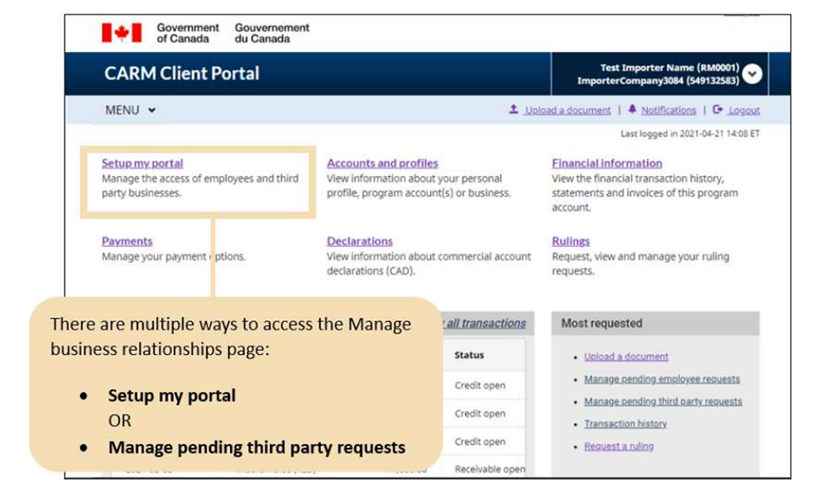
Task: Open Manage pending employee requests
Action: coord(661,379)
